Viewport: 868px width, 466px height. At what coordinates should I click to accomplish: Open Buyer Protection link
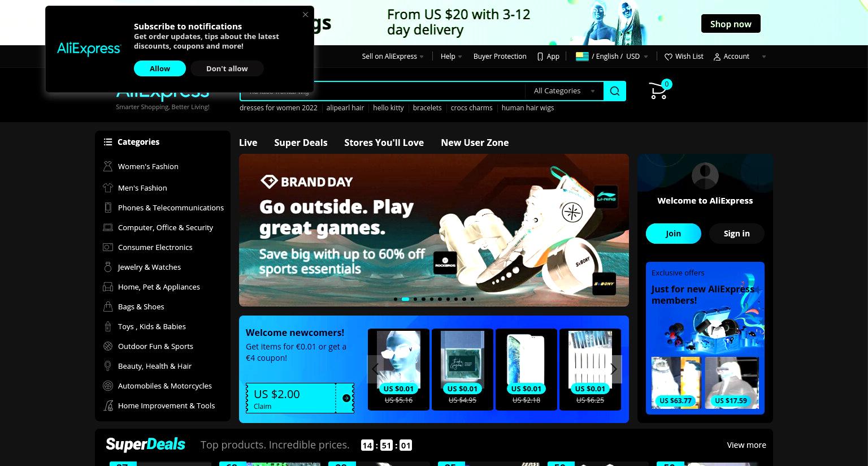tap(500, 57)
